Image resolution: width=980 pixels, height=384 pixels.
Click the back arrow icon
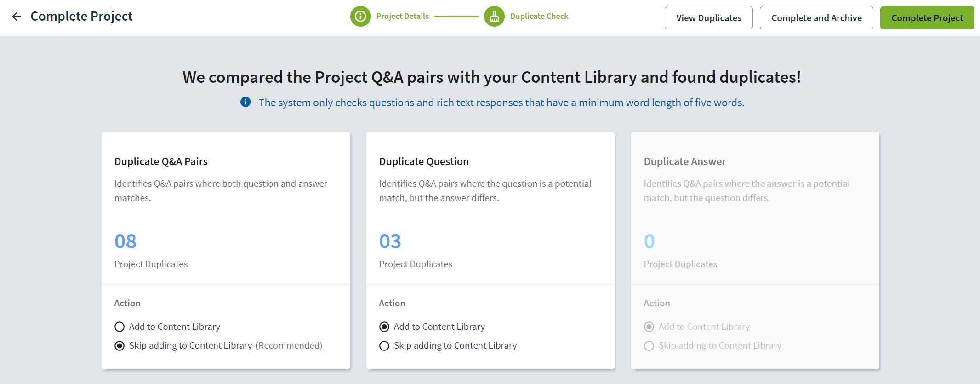pyautogui.click(x=17, y=17)
